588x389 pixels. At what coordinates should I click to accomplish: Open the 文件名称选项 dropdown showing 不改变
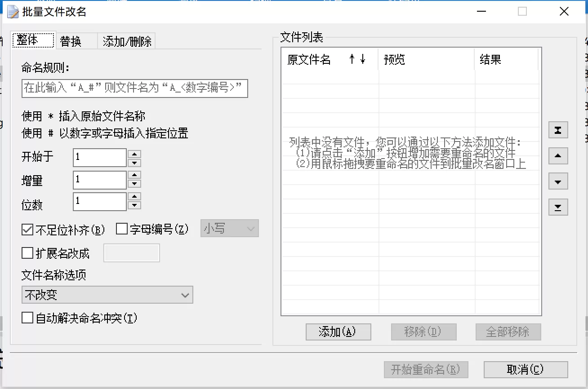(x=107, y=295)
